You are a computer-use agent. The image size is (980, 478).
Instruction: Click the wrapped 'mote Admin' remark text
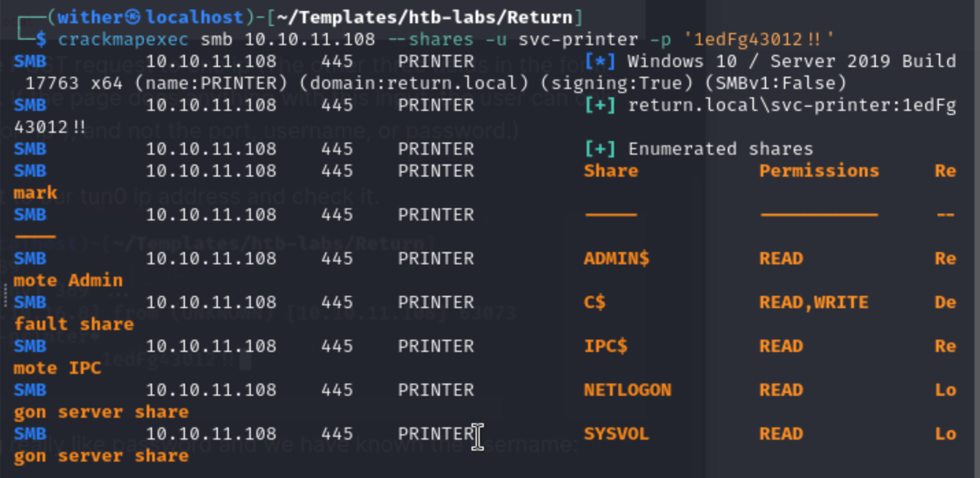point(68,280)
